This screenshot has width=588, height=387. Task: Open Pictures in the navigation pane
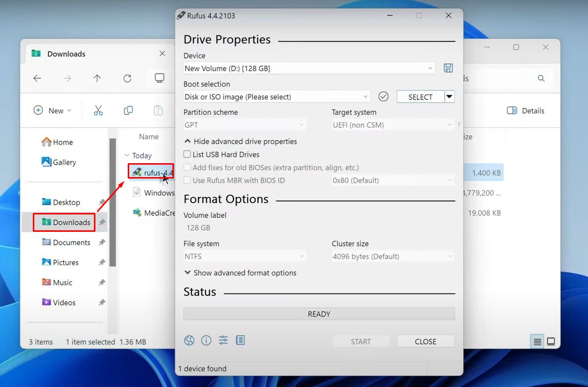pyautogui.click(x=60, y=262)
